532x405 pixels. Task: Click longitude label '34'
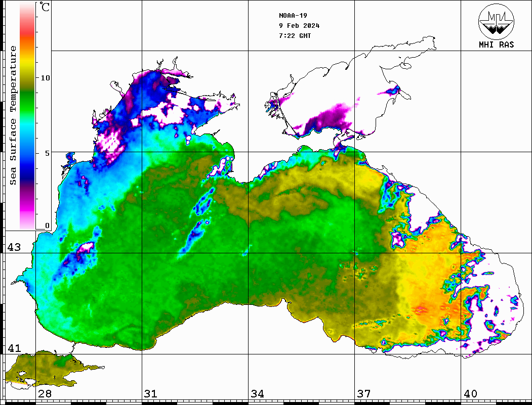tap(257, 393)
